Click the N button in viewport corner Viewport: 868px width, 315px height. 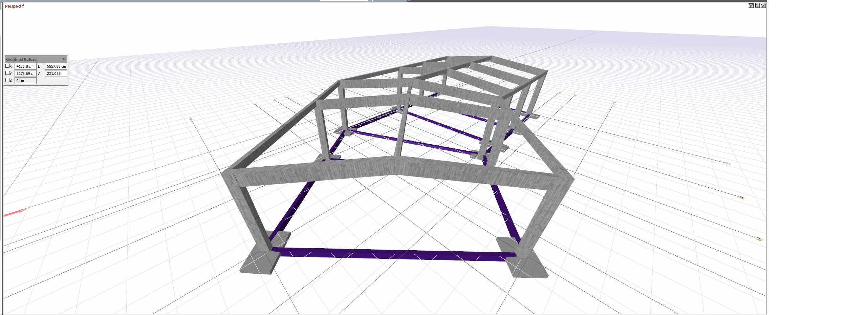click(757, 5)
